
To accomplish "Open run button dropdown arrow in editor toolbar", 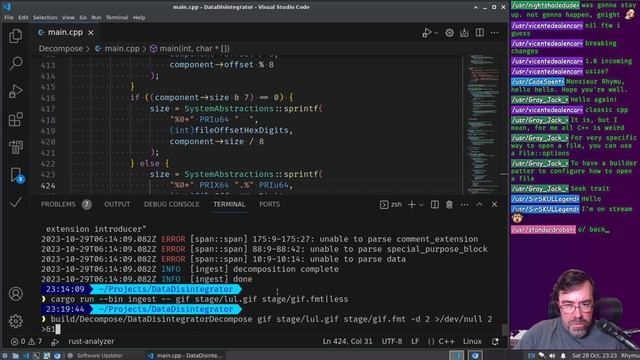I will (436, 33).
